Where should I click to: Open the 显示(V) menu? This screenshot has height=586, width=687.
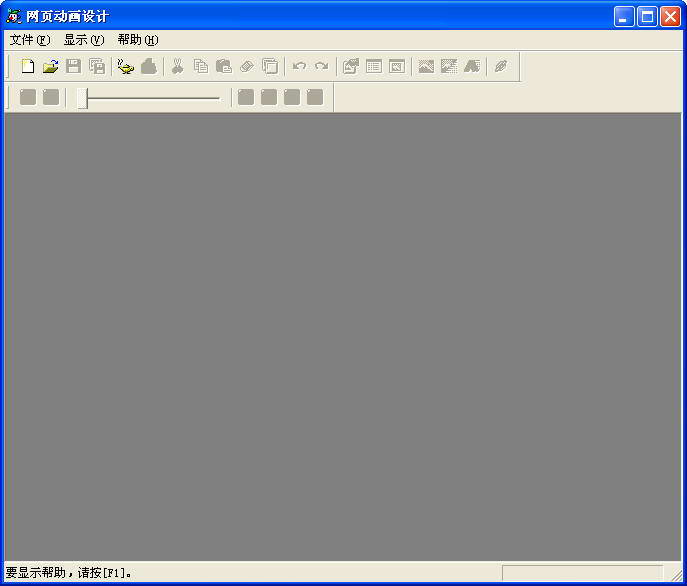click(x=84, y=40)
